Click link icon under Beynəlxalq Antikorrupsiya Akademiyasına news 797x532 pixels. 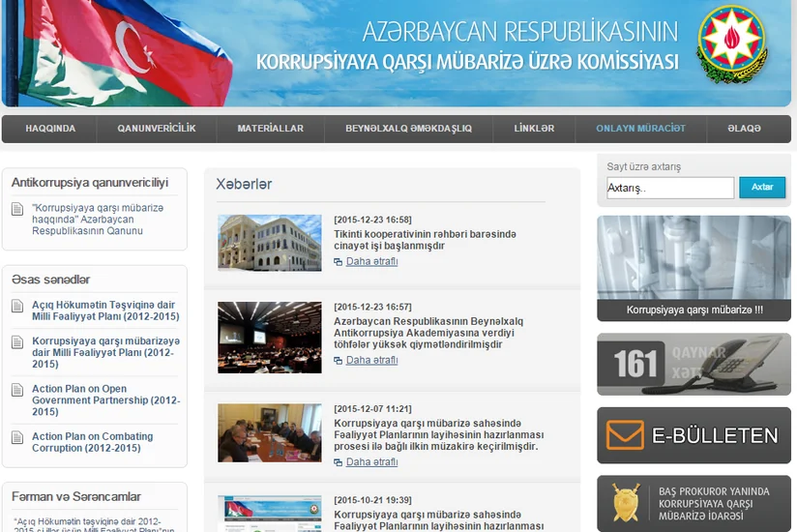click(x=338, y=361)
